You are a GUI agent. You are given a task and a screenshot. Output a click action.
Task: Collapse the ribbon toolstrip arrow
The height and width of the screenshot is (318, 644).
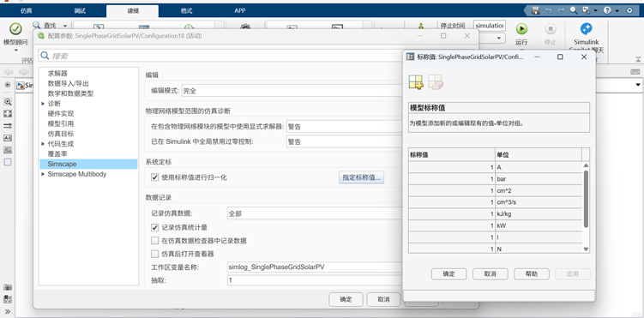(x=638, y=59)
